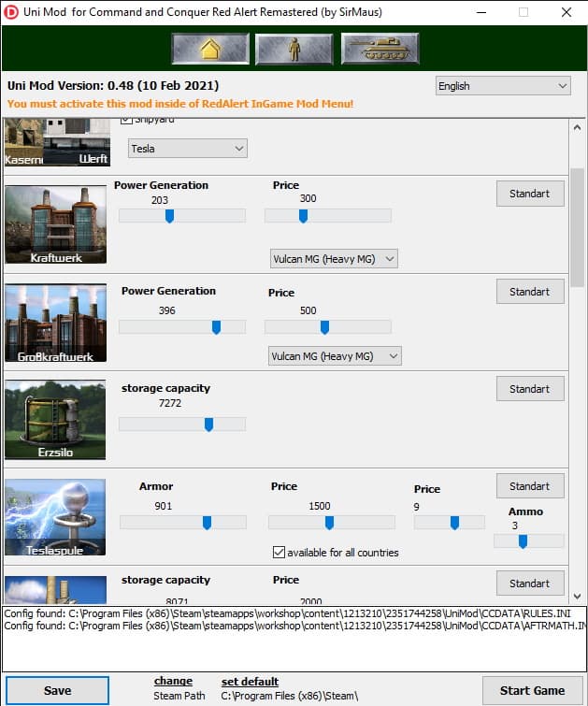Open the infantry tab with soldier icon
The width and height of the screenshot is (588, 706).
tap(294, 49)
